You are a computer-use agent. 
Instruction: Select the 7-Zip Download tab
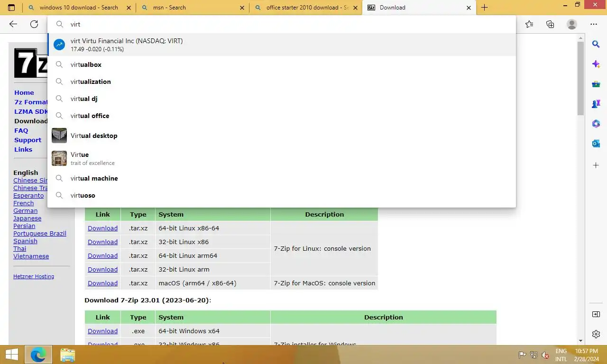[419, 8]
